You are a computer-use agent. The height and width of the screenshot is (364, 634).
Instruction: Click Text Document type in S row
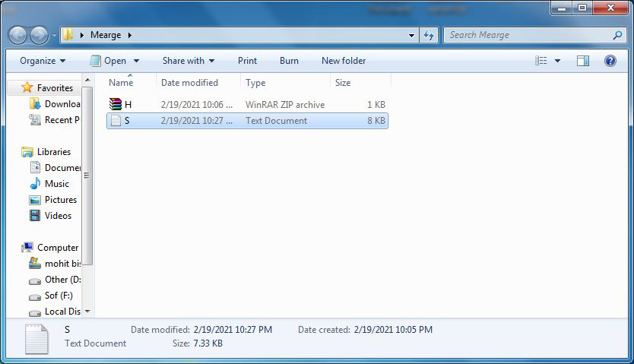276,120
